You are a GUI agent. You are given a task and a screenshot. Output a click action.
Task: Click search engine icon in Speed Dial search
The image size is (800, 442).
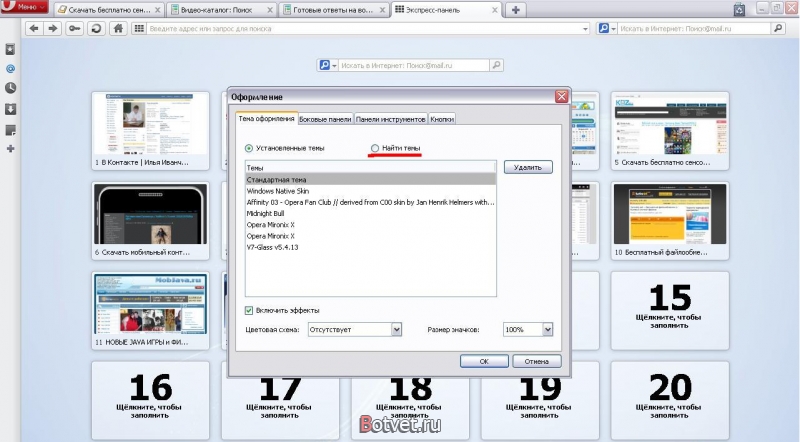324,65
